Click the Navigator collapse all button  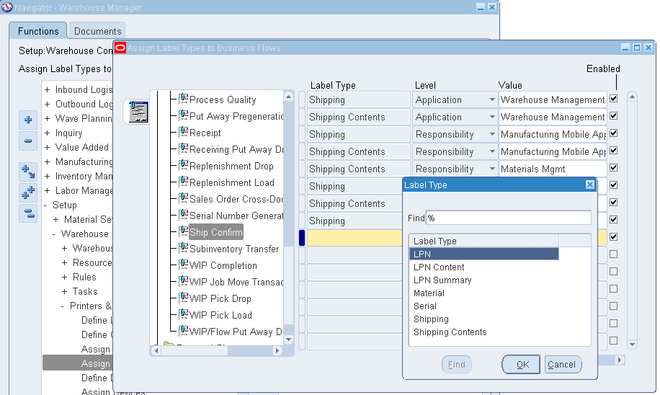click(28, 214)
